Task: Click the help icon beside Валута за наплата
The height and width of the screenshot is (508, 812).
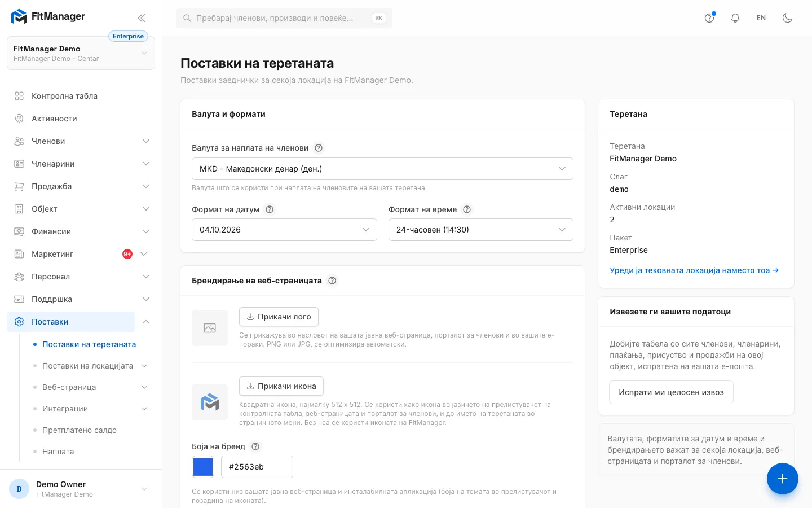Action: (319, 148)
